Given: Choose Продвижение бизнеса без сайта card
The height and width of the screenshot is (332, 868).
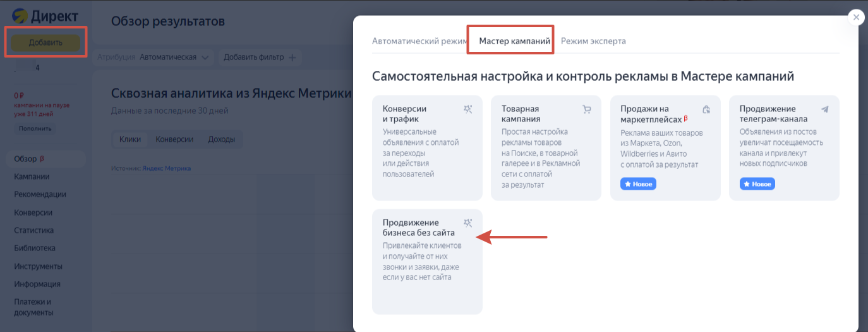Looking at the screenshot, I should (x=427, y=262).
